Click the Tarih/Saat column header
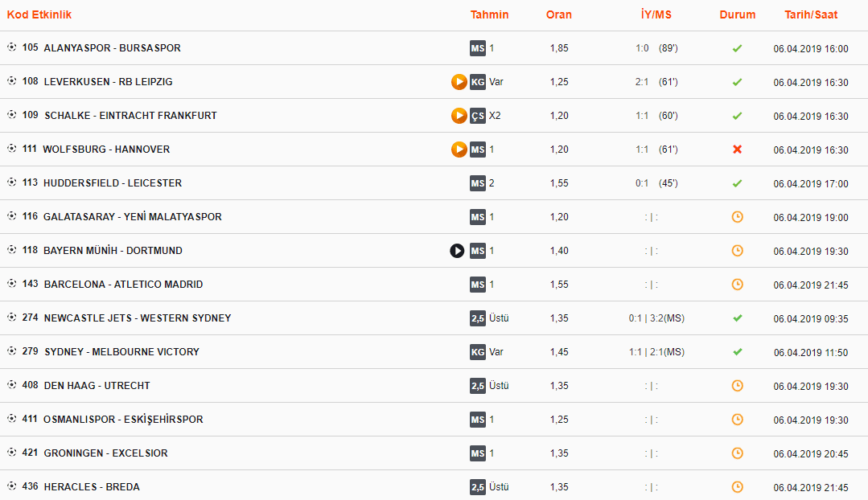 811,15
